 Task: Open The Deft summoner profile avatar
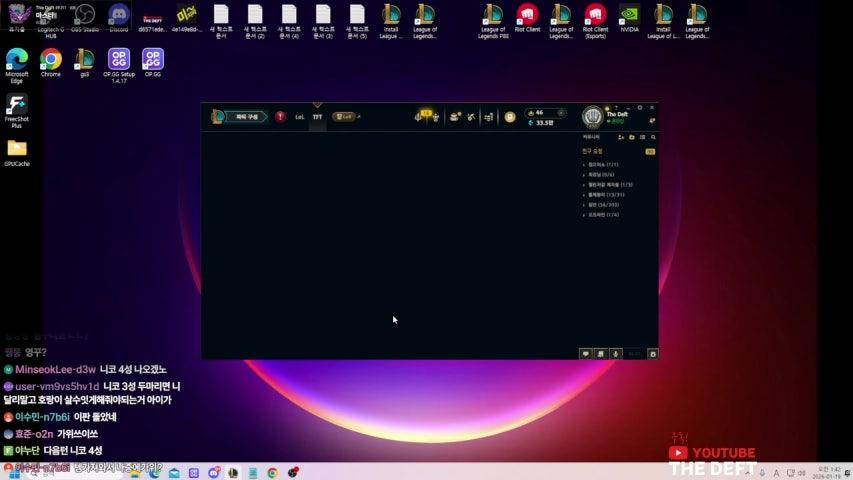coord(593,117)
